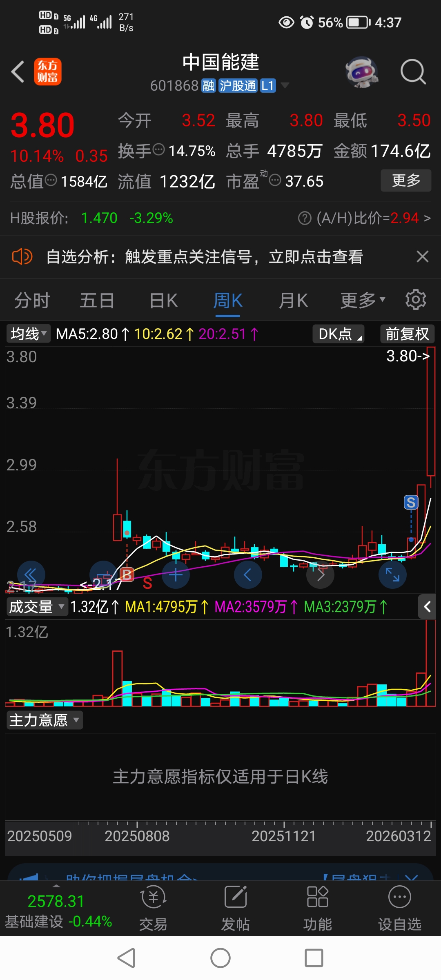Tap 更多 button for more quote data
The image size is (441, 980).
[x=406, y=180]
